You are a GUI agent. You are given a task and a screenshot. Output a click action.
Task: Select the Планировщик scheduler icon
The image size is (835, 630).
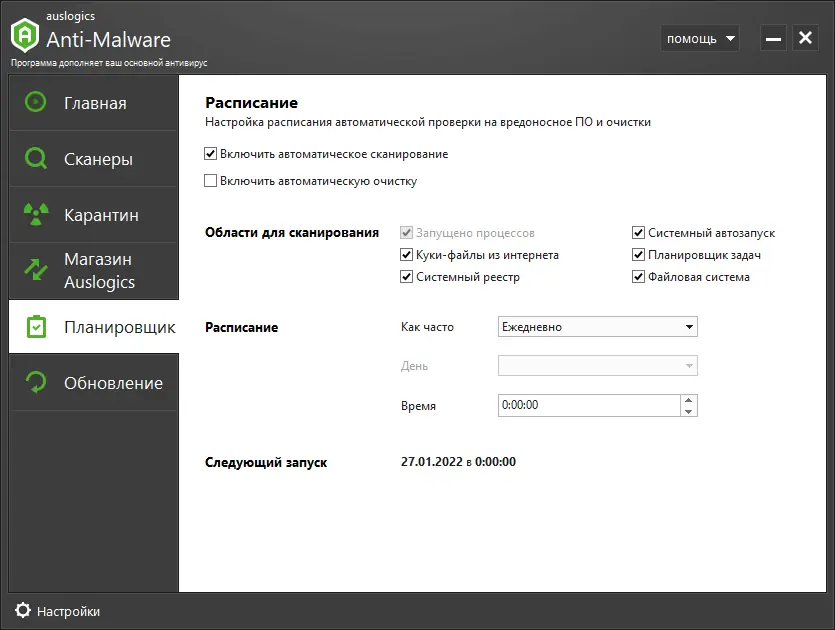click(x=34, y=326)
